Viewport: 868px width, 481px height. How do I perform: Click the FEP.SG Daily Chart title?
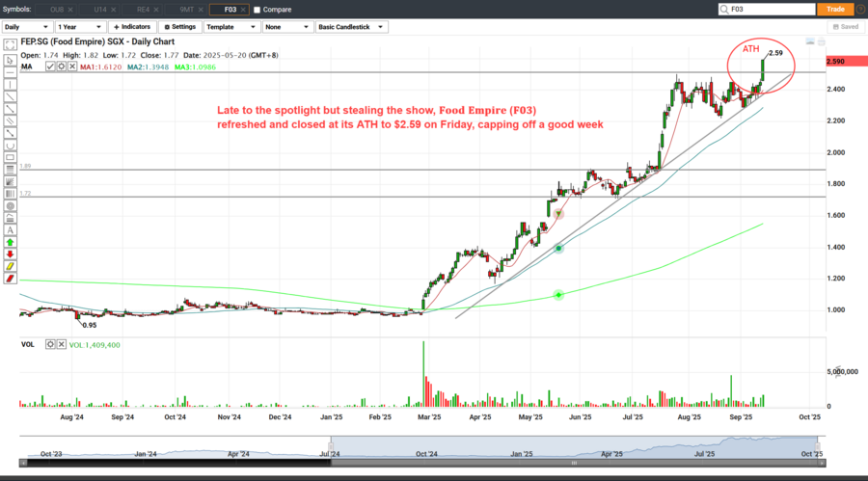(x=97, y=41)
